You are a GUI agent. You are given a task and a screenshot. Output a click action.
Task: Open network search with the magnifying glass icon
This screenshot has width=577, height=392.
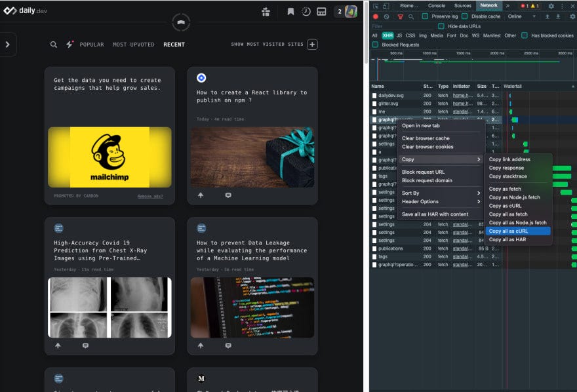coord(411,16)
